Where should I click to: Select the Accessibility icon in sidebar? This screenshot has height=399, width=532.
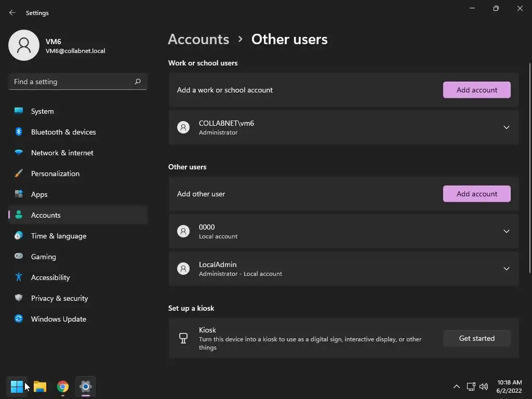pos(19,277)
